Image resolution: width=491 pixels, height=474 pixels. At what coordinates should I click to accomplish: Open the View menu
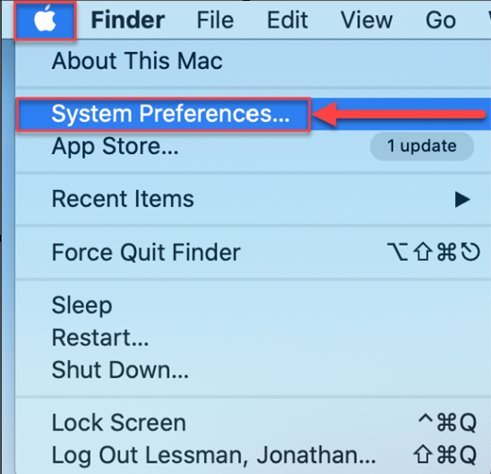tap(367, 20)
